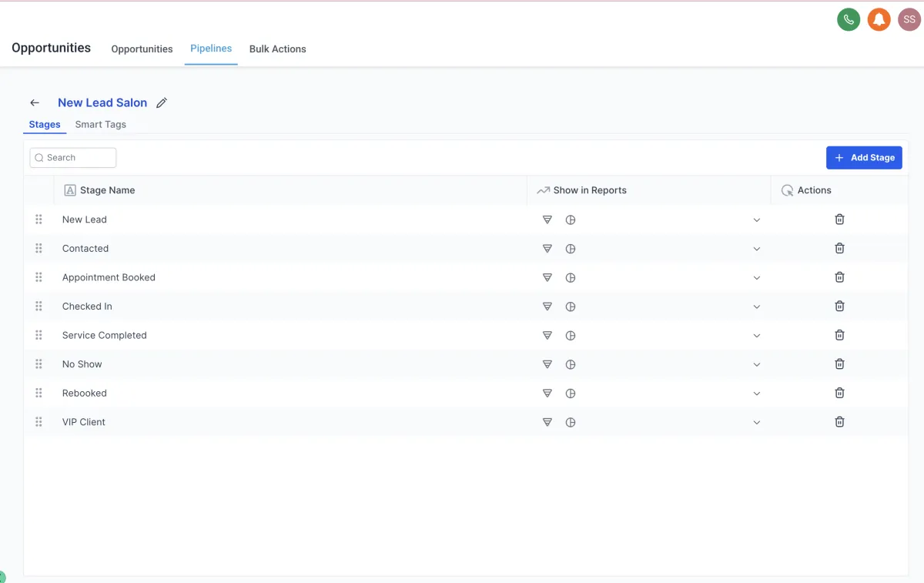Select the Stages sub-tab
924x583 pixels.
pyautogui.click(x=45, y=124)
